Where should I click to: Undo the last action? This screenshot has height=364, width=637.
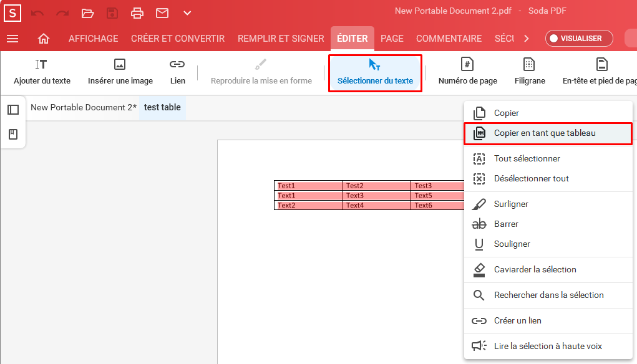pyautogui.click(x=37, y=12)
